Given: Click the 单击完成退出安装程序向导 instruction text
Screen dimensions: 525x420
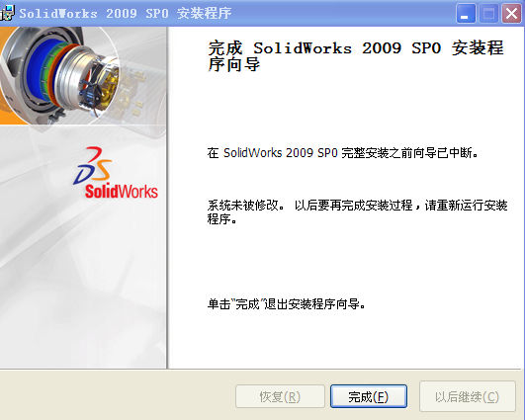Looking at the screenshot, I should pyautogui.click(x=287, y=303).
